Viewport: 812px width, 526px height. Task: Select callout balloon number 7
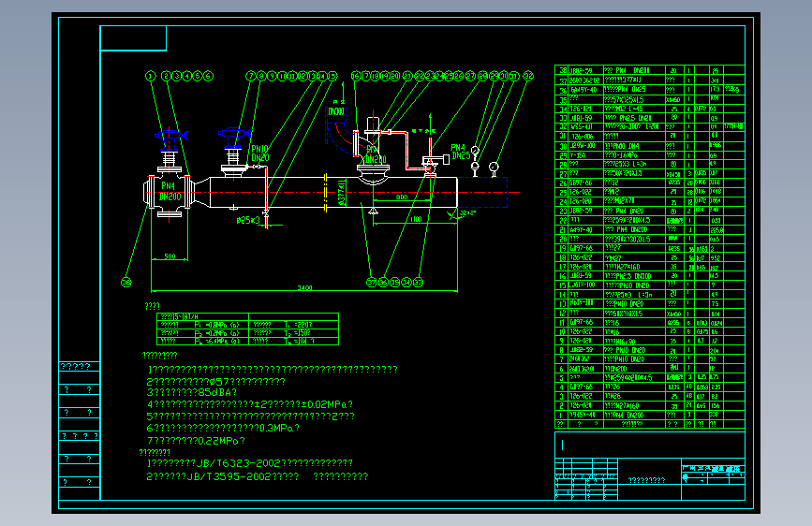click(x=251, y=76)
